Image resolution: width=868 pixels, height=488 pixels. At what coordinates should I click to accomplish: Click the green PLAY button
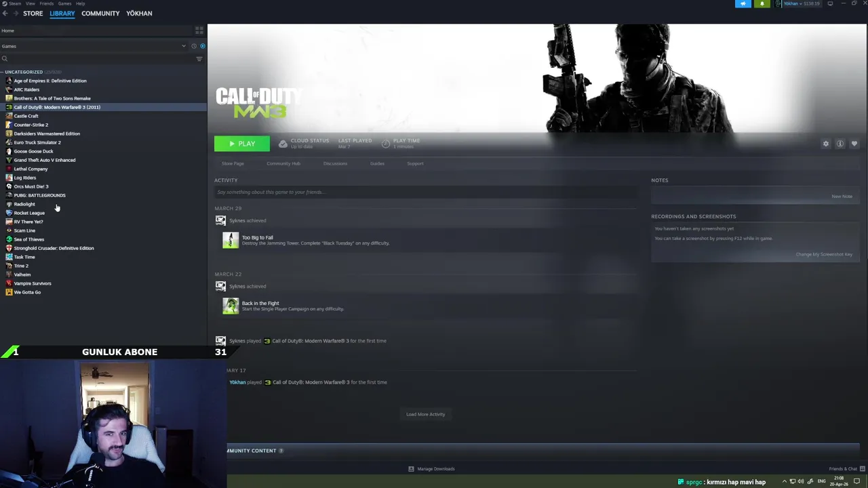241,144
